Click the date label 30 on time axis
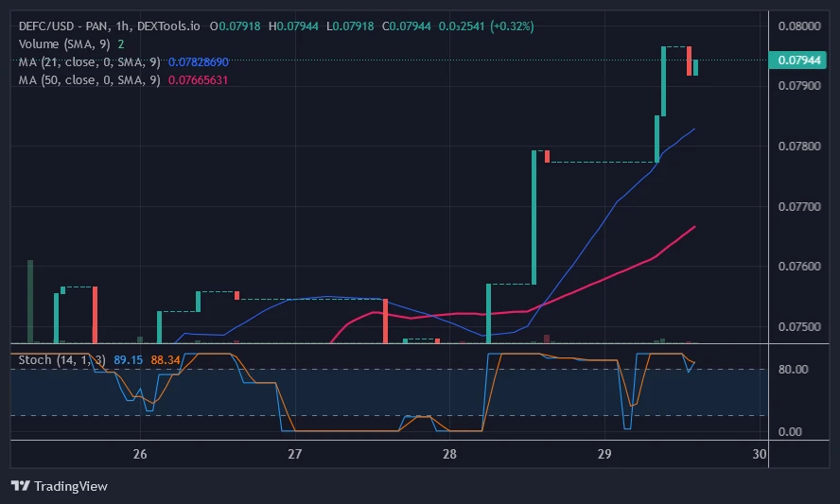Screen dimensions: 840x504 coord(758,455)
